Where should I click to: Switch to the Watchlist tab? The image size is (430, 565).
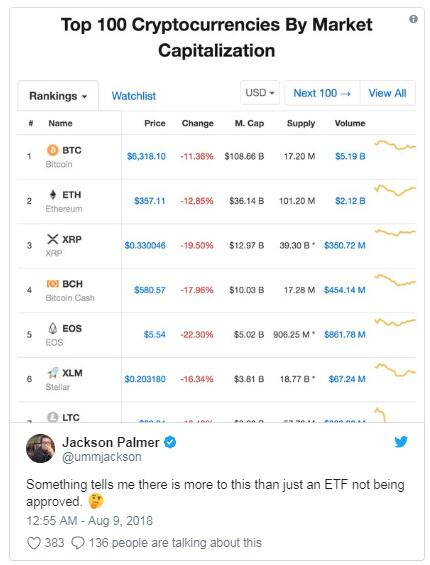134,96
